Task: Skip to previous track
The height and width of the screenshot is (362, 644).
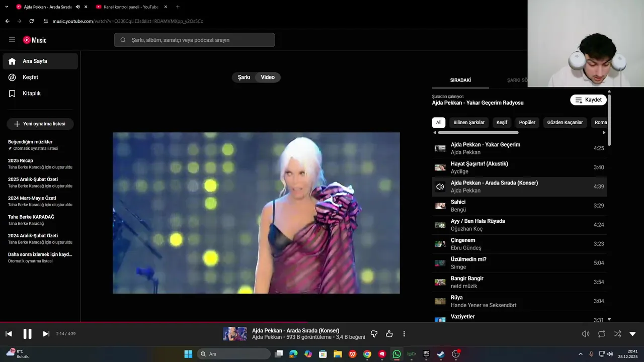Action: (9, 334)
